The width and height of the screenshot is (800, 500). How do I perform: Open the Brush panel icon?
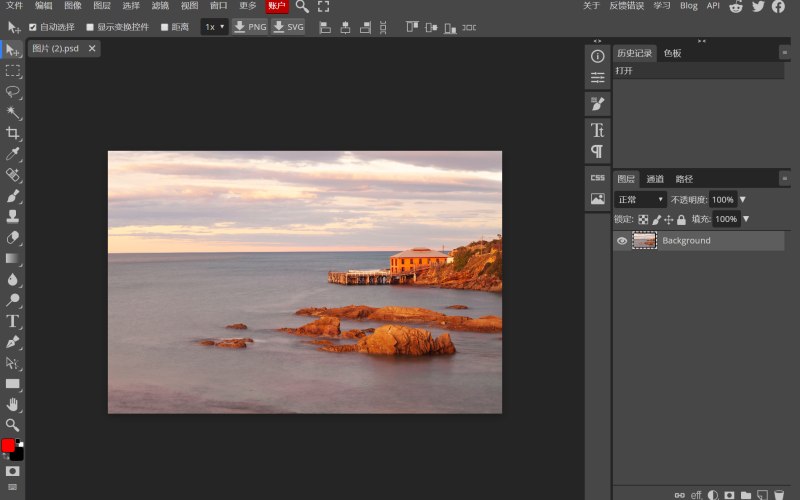point(597,104)
